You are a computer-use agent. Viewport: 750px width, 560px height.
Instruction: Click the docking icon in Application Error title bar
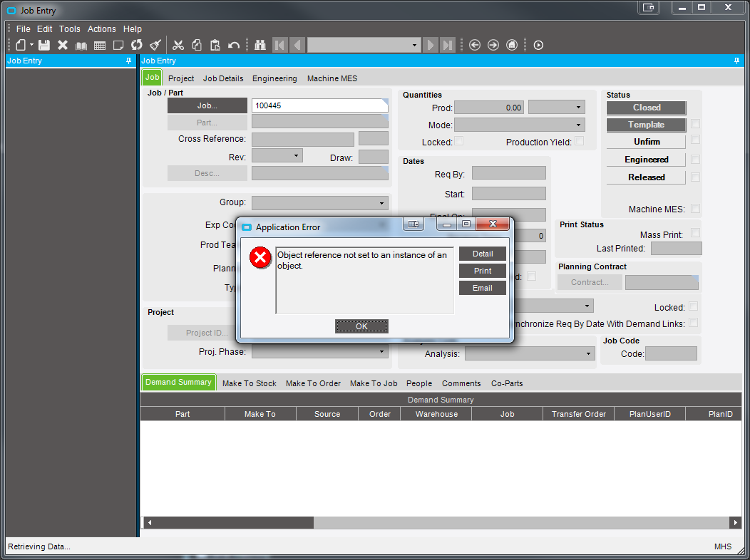pyautogui.click(x=413, y=224)
